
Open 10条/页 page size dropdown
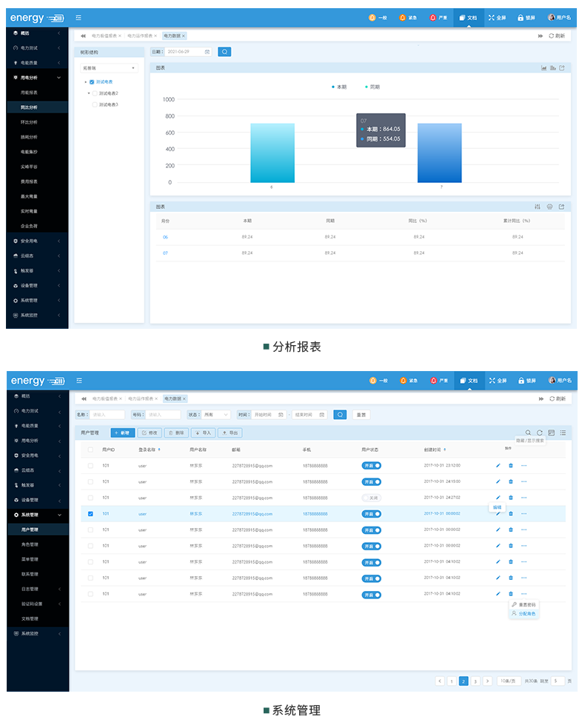coord(508,681)
